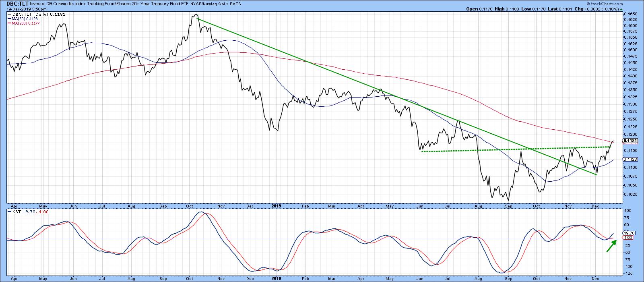
Task: Click the 19.70 KST value tag
Action: pyautogui.click(x=628, y=233)
